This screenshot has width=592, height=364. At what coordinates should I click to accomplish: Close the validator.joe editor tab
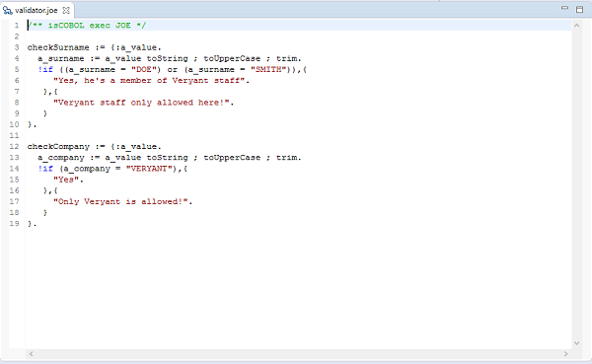pos(66,10)
